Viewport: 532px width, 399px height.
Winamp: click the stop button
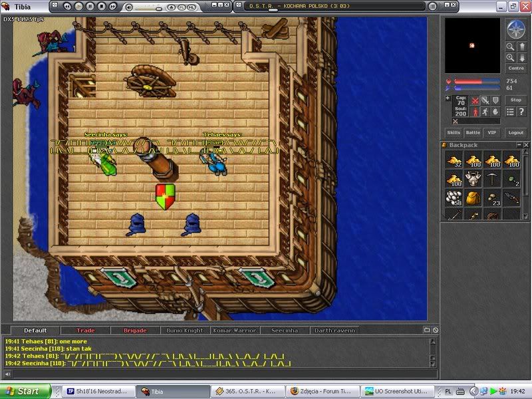[101, 6]
